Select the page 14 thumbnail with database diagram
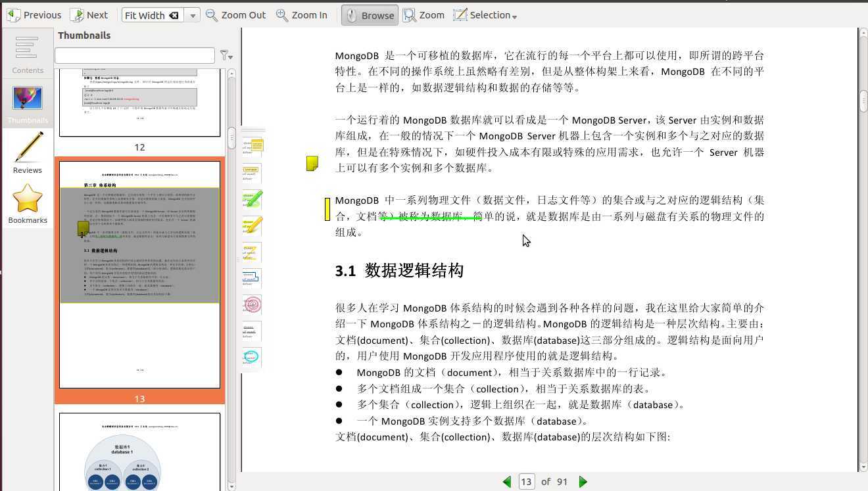The image size is (868, 491). [x=139, y=452]
